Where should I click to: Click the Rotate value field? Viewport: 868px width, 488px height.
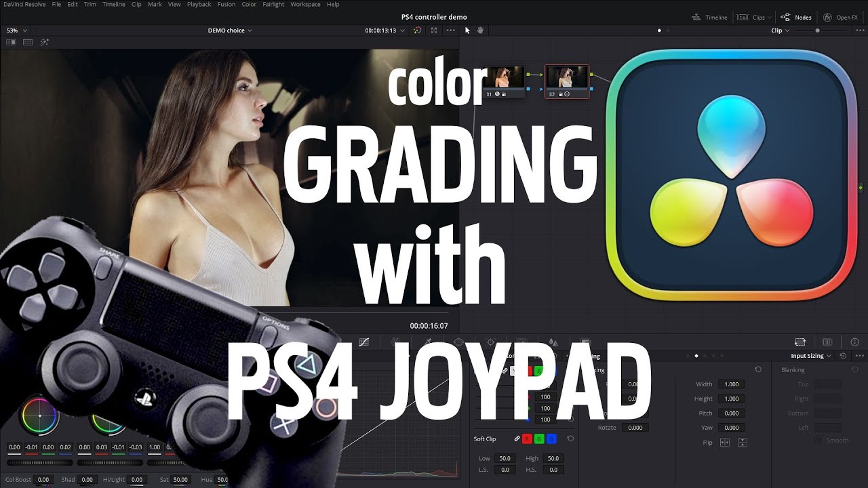point(635,428)
